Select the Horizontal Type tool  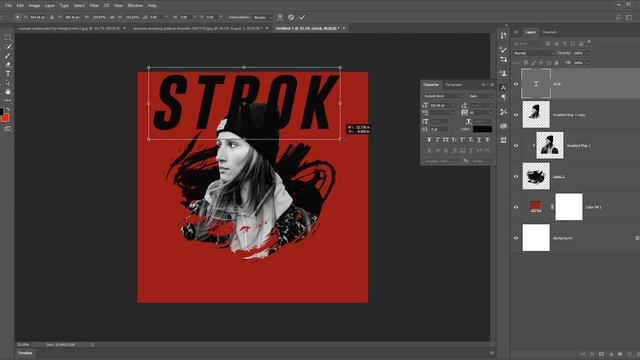[8, 74]
